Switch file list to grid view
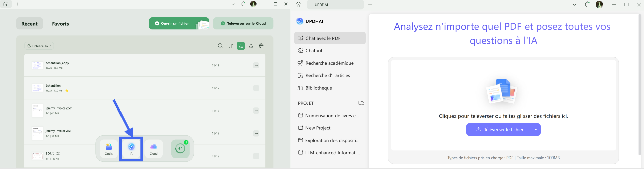Viewport: 644px width, 169px height. point(251,46)
